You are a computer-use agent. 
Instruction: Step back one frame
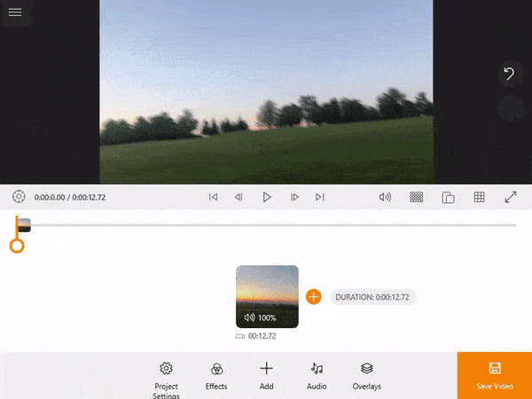coord(239,197)
